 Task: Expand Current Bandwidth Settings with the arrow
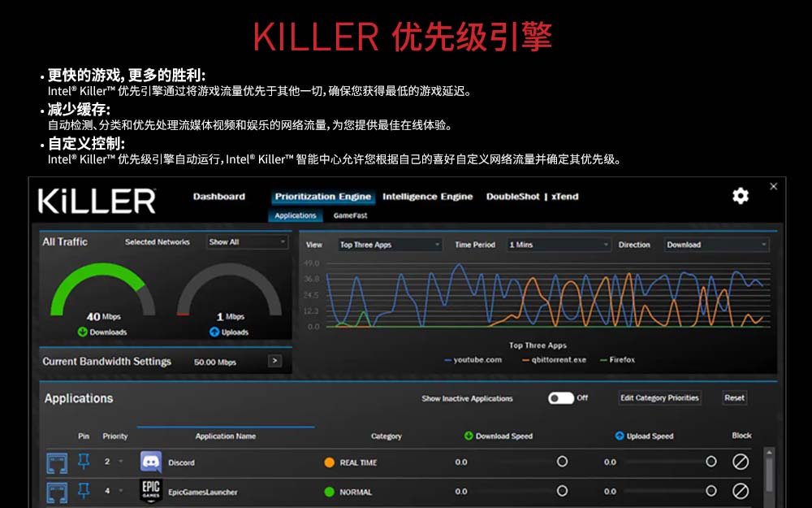(x=274, y=359)
